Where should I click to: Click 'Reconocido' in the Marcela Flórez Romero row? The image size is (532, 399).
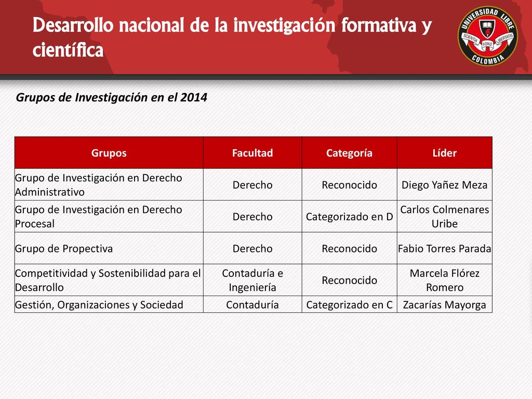point(350,280)
